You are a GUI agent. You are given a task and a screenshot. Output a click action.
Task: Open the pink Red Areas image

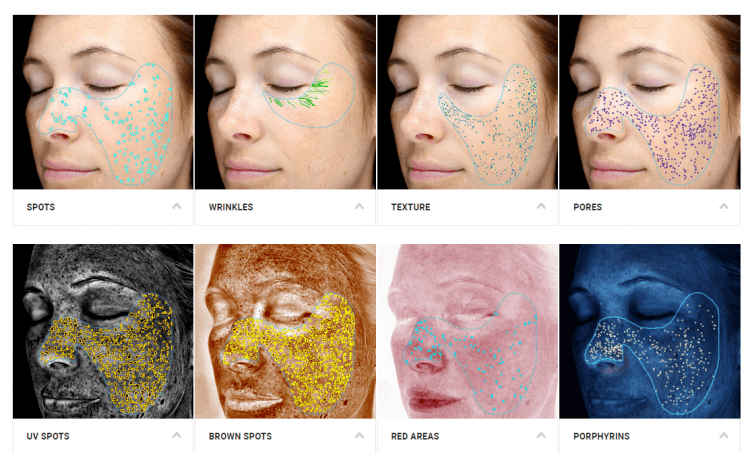pos(467,331)
